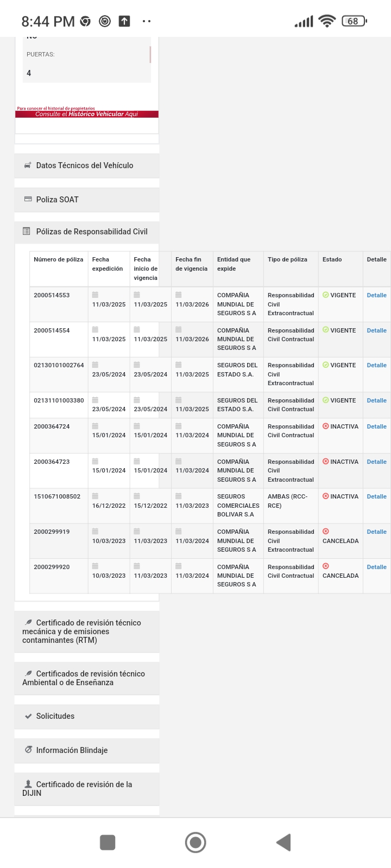Tap the card icon beside Poliza SOAT
The width and height of the screenshot is (391, 868).
point(28,199)
